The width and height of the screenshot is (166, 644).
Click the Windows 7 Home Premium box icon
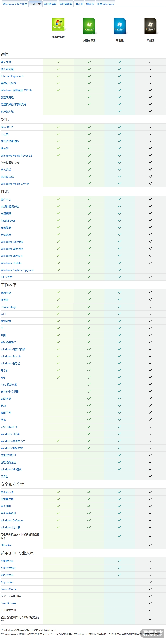coord(89,26)
